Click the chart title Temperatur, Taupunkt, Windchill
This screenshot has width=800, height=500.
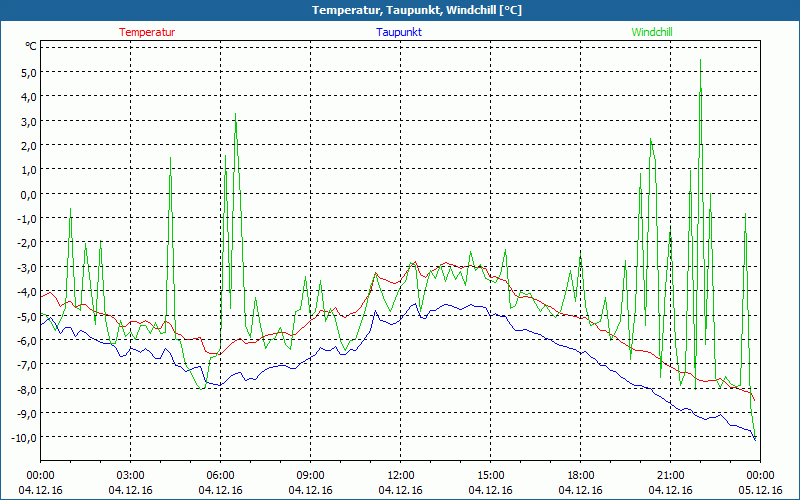[x=417, y=10]
